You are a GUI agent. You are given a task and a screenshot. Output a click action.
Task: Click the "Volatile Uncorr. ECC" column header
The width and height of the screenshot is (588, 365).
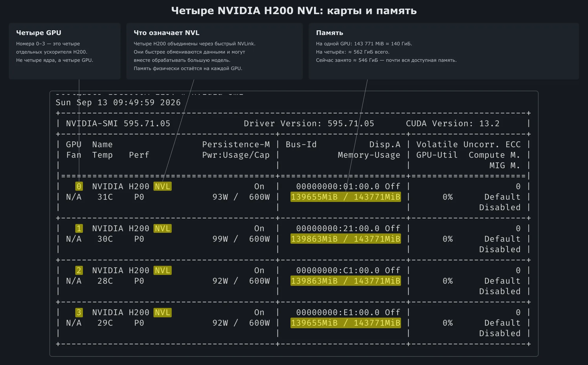coord(468,144)
